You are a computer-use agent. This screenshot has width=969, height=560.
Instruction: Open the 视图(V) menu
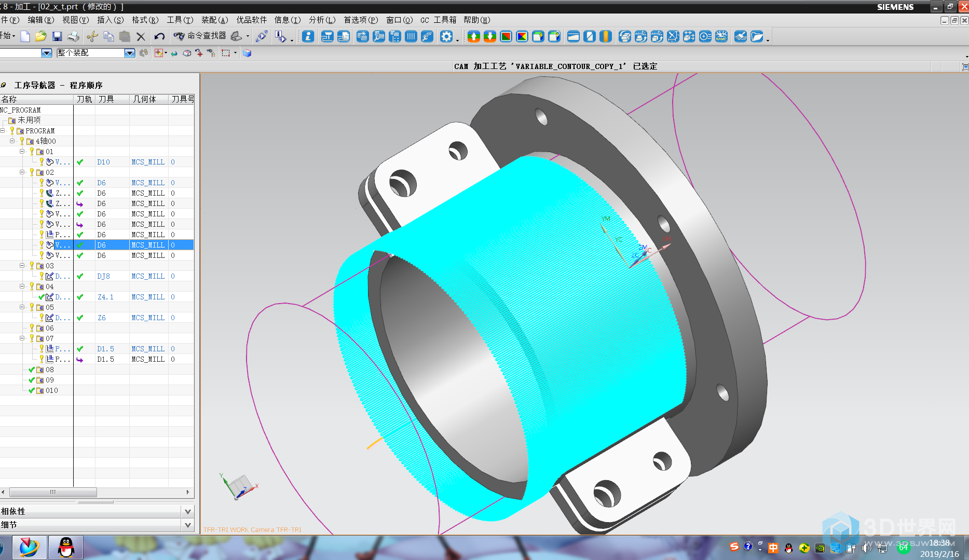pyautogui.click(x=75, y=20)
